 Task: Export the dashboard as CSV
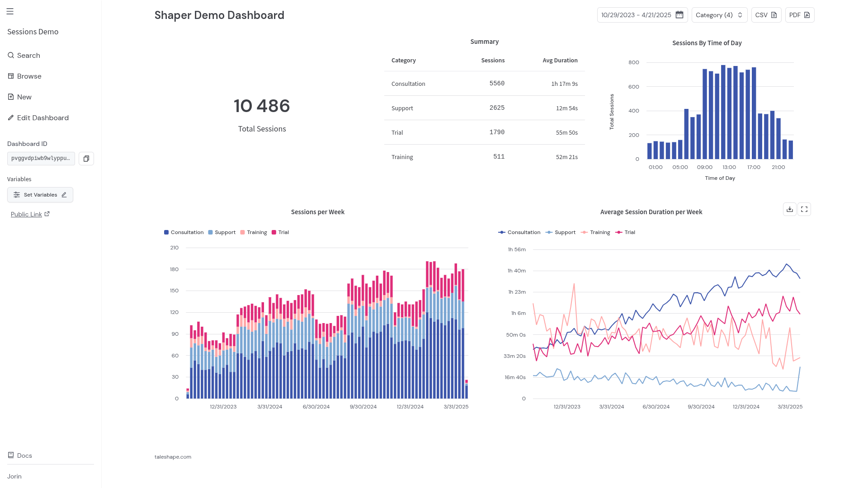click(766, 15)
